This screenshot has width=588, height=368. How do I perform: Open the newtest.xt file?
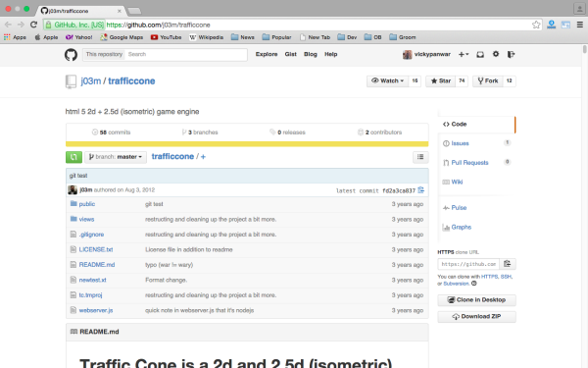(x=93, y=280)
